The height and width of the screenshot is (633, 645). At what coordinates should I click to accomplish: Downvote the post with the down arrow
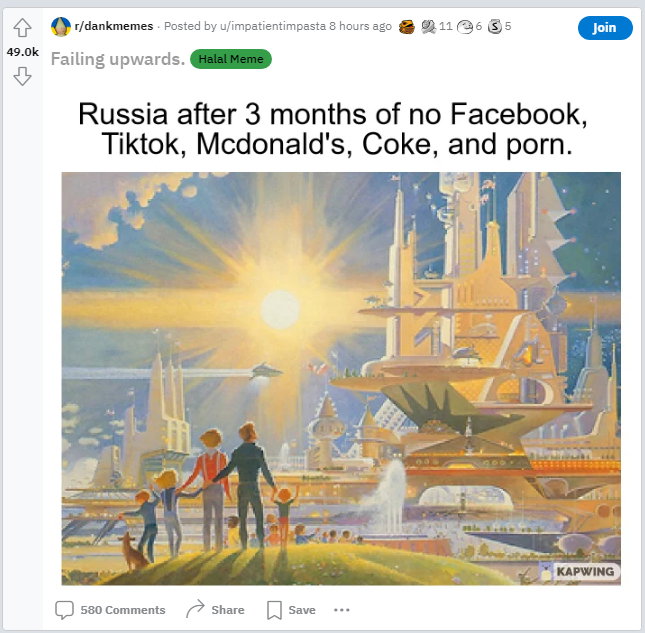coord(22,77)
